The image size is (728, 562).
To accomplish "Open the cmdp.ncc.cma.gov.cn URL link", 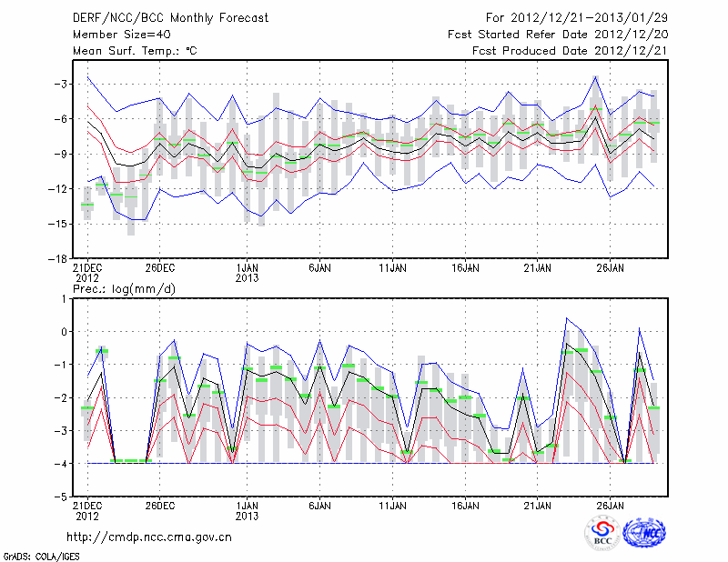I will (150, 537).
